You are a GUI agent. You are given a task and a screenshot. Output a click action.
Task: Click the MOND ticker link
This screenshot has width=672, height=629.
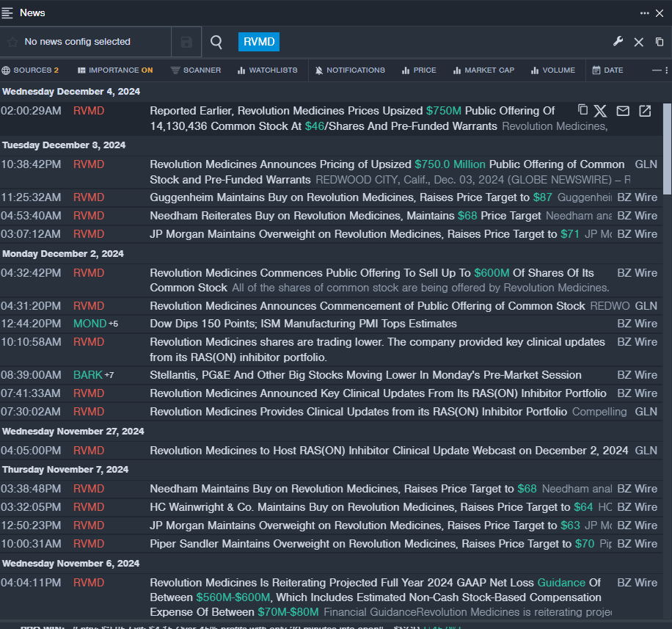tap(90, 324)
